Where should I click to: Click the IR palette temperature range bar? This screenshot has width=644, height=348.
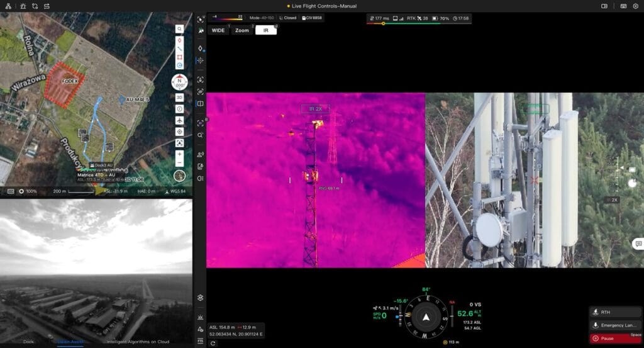pyautogui.click(x=227, y=18)
